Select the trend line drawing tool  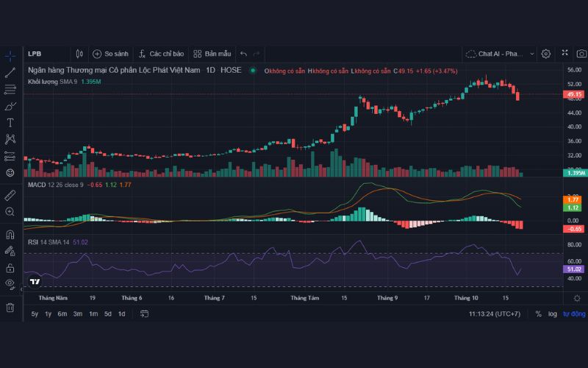10,72
